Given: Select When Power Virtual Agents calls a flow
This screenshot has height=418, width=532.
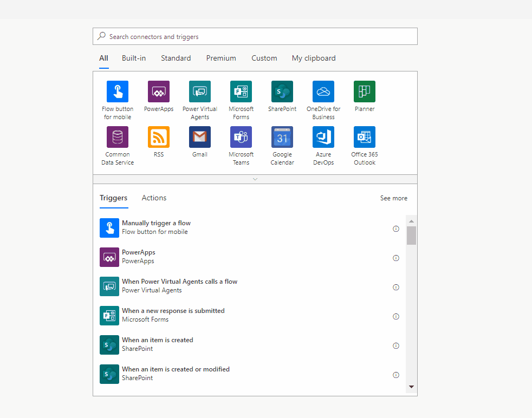Looking at the screenshot, I should 249,286.
